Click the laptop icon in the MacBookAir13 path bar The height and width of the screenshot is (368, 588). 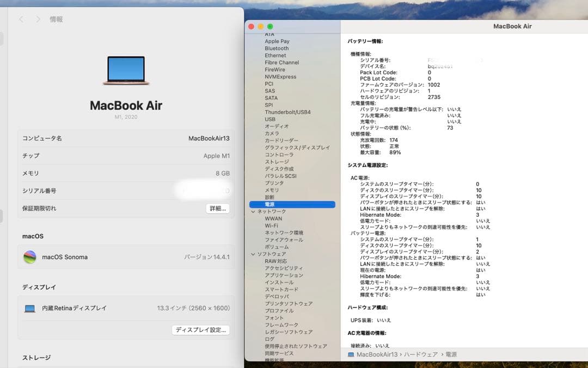351,354
